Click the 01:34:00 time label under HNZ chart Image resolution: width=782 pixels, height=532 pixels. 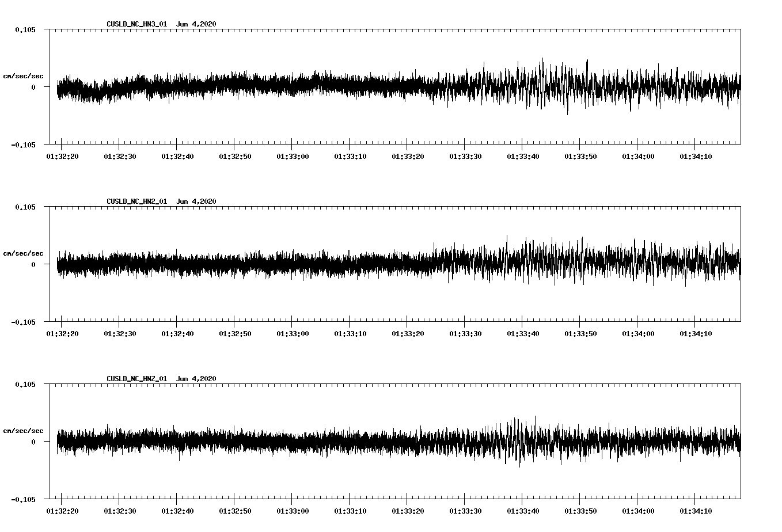click(x=638, y=511)
